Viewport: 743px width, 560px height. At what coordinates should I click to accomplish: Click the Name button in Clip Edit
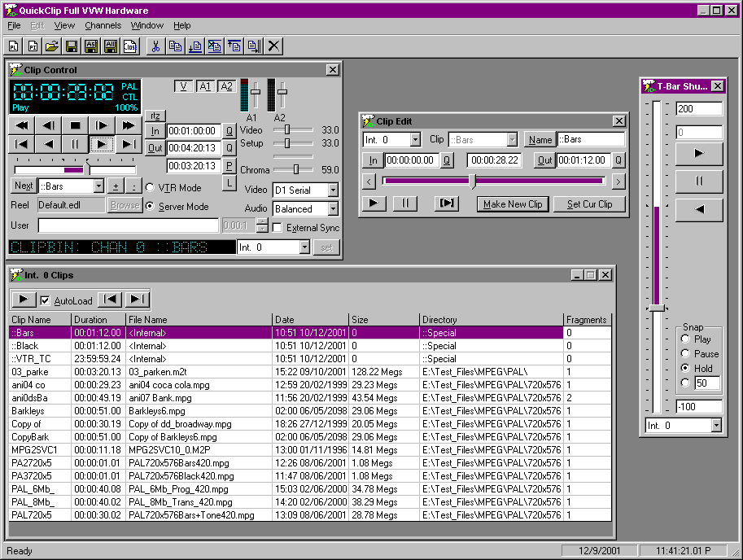pos(540,140)
